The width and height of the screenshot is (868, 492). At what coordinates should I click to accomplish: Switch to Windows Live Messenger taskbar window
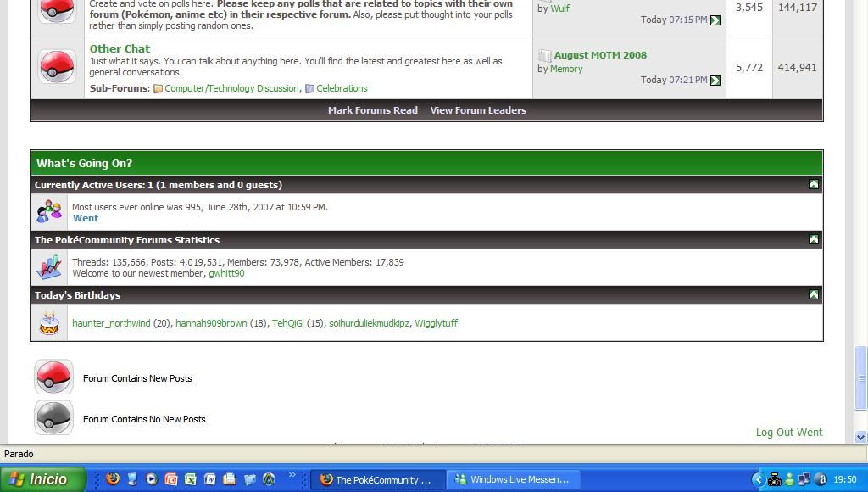click(x=515, y=479)
